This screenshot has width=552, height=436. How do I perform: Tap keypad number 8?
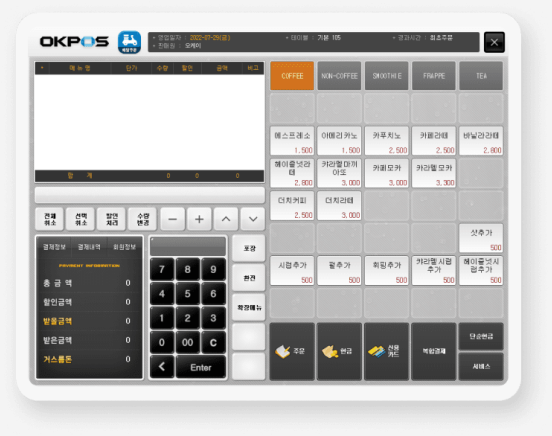pyautogui.click(x=188, y=269)
